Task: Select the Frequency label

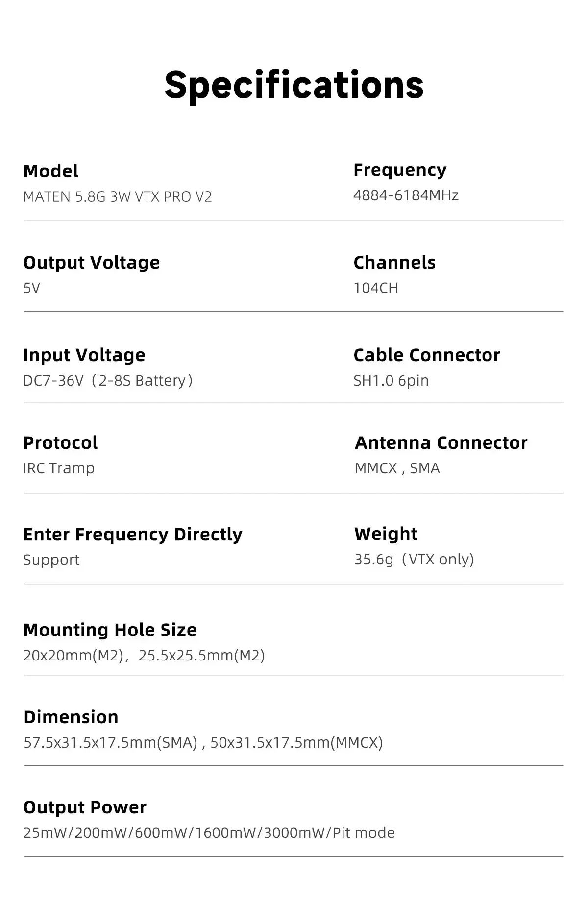Action: pyautogui.click(x=400, y=170)
